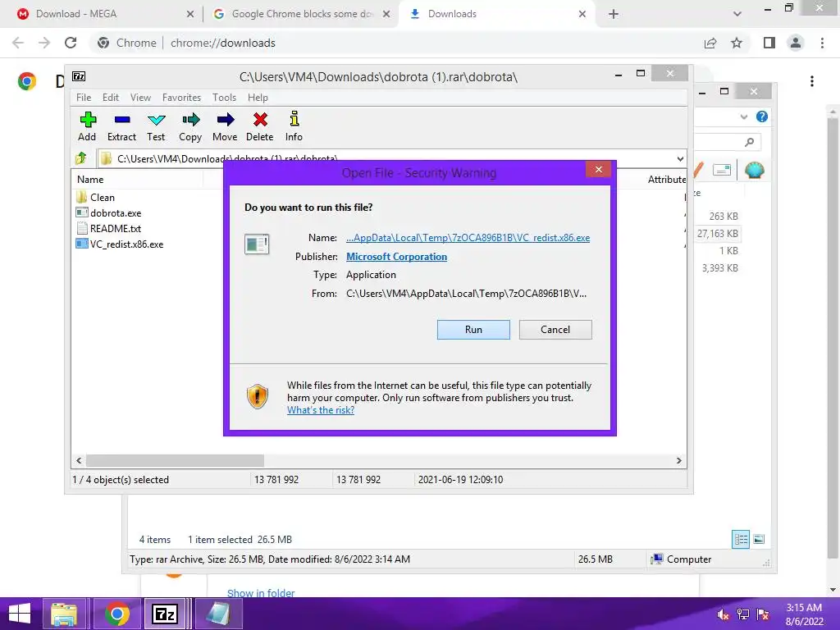This screenshot has height=630, width=840.
Task: Click the VC_redist.x86.exe file name link
Action: [468, 238]
